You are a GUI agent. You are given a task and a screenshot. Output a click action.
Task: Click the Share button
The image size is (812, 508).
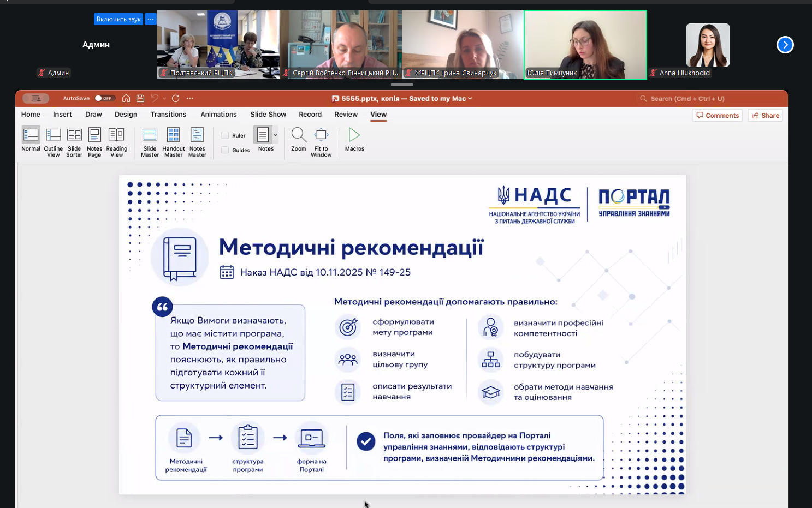point(765,116)
